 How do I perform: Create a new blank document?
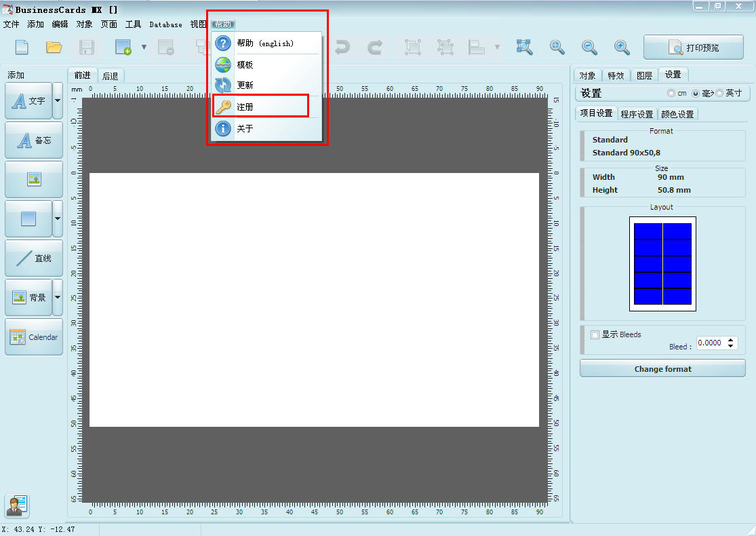click(22, 47)
